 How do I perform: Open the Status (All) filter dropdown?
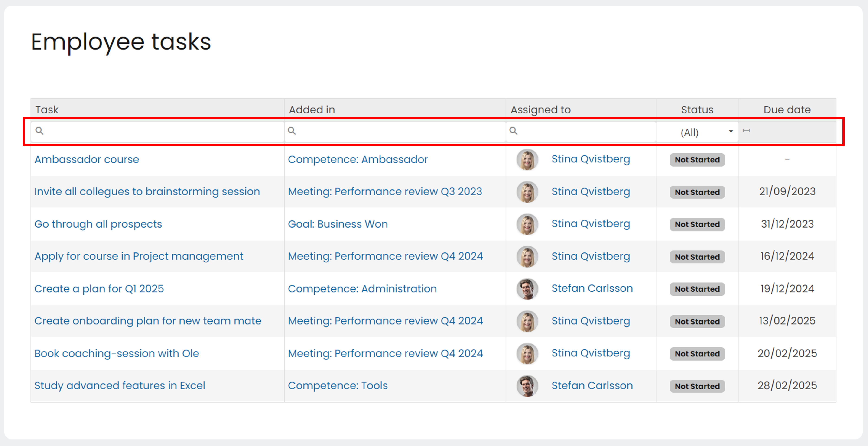click(697, 132)
